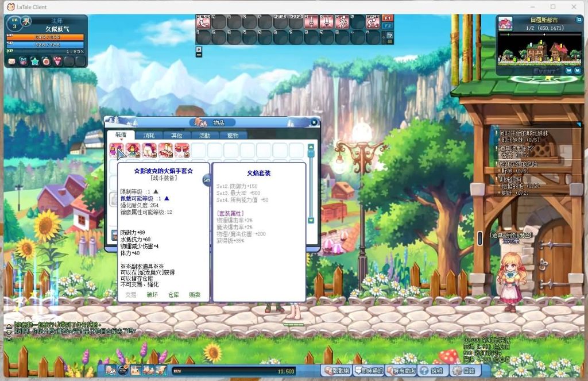Click the green star icon in status panel

34,61
